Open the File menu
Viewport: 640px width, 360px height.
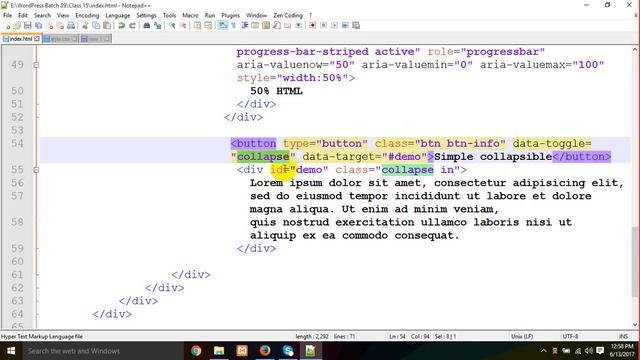(x=7, y=15)
